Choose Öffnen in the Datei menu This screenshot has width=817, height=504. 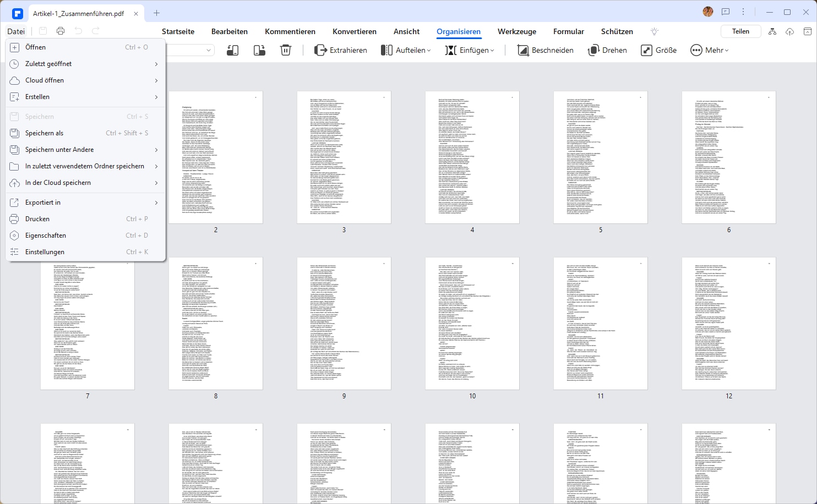[x=85, y=47]
